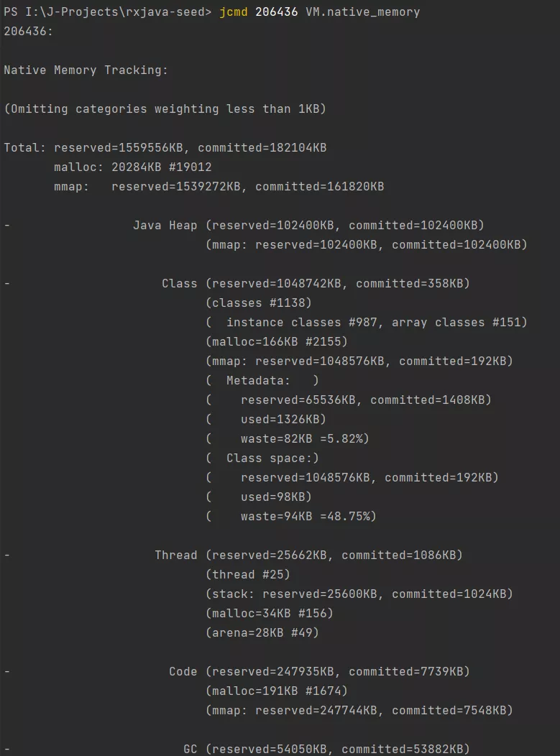560x756 pixels.
Task: Click the Class space: subsection label
Action: point(272,458)
